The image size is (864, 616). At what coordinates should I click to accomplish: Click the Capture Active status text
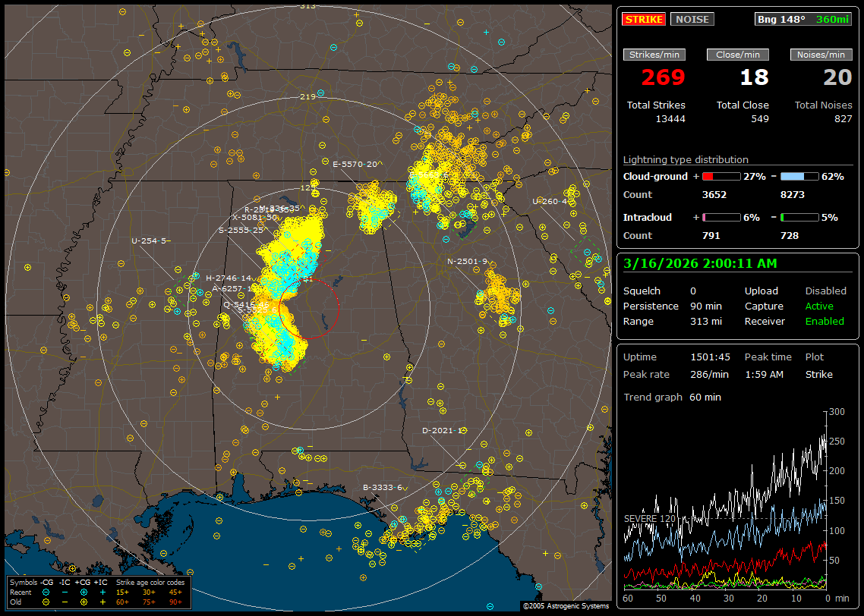click(819, 306)
